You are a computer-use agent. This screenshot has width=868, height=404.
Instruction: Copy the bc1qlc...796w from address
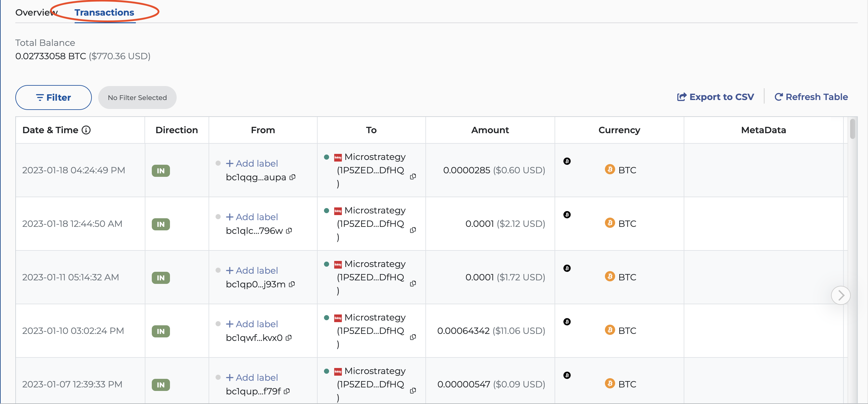pos(289,231)
